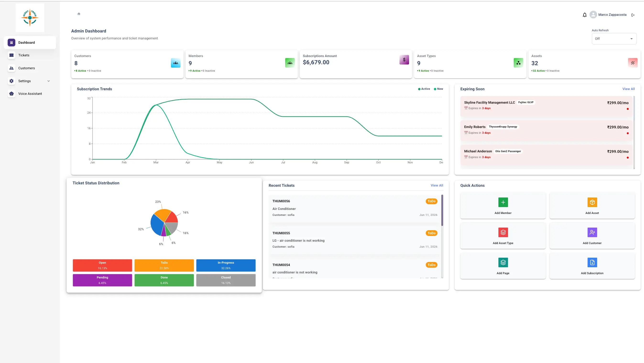The height and width of the screenshot is (363, 644).
Task: Click the Voice Assistant robot icon
Action: tap(11, 94)
